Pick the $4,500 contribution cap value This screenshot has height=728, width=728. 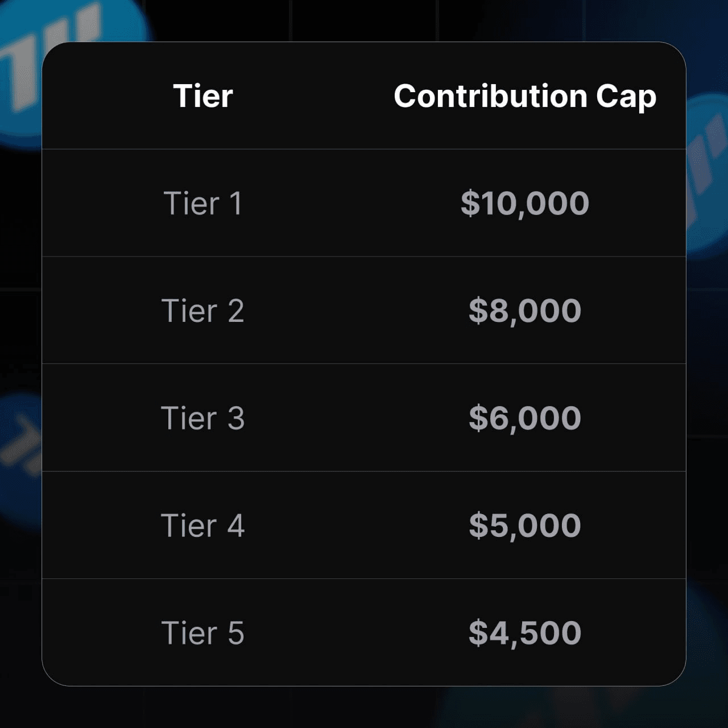click(x=524, y=632)
